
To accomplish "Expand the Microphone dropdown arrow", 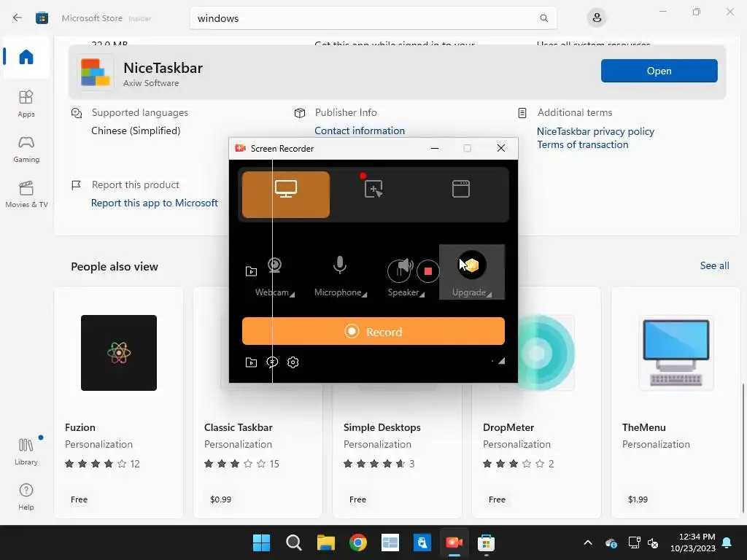I will click(365, 295).
